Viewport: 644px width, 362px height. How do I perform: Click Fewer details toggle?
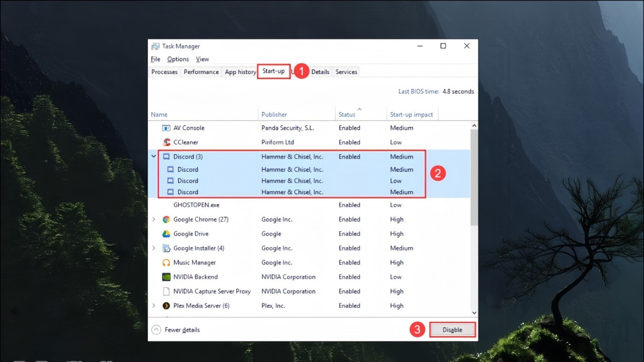(x=176, y=330)
